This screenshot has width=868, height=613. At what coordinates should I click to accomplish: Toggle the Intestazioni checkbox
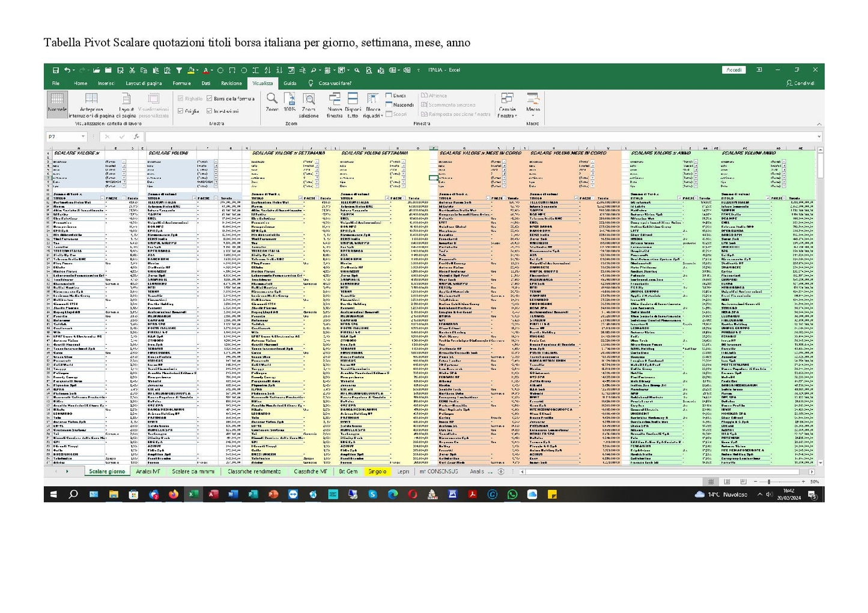click(209, 111)
